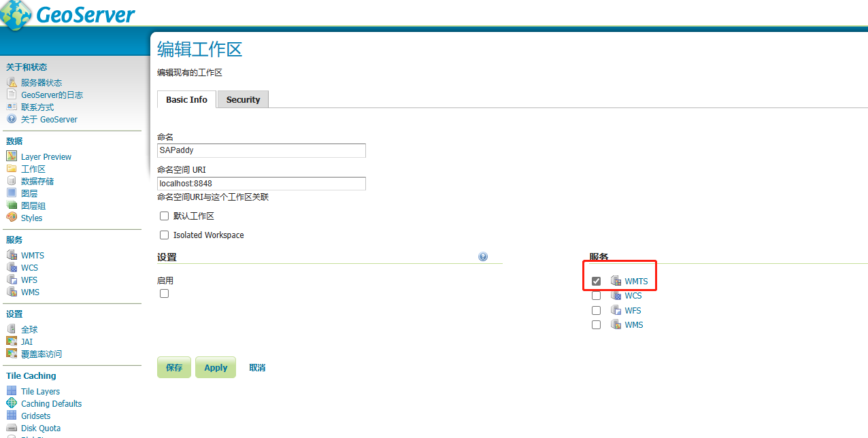Toggle the Isolated Workspace checkbox
The image size is (868, 438).
[164, 235]
